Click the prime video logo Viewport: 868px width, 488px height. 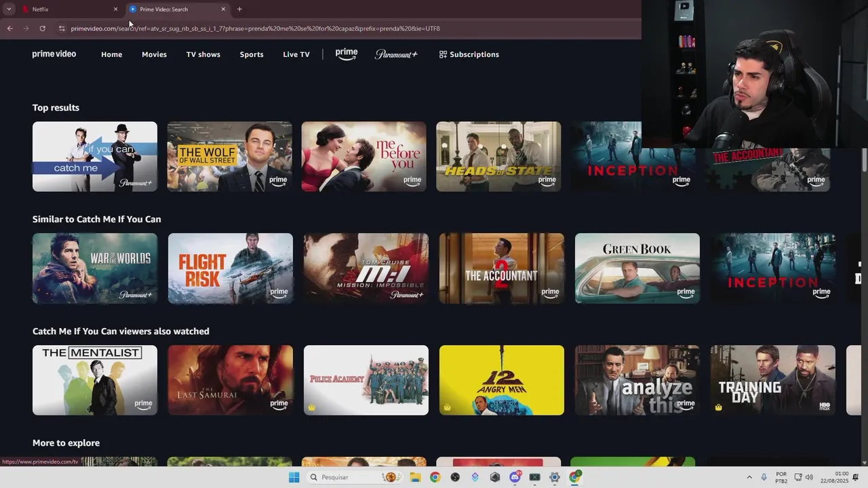click(54, 54)
